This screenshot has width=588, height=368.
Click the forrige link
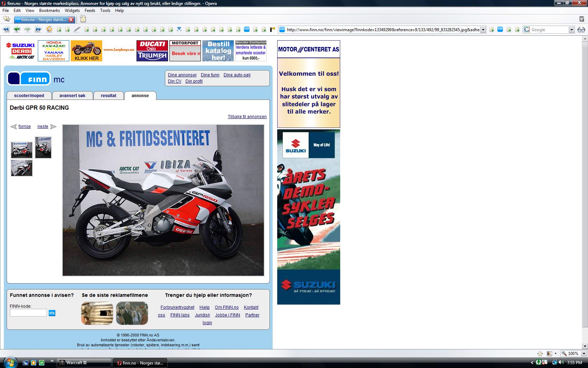(24, 127)
